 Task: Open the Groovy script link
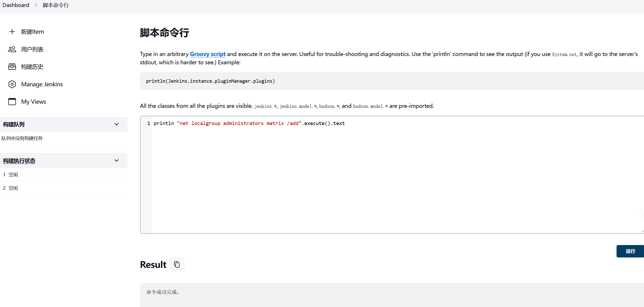coord(207,54)
